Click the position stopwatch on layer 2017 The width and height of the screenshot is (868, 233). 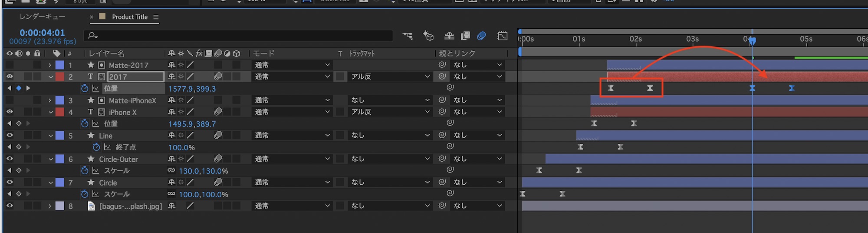[x=85, y=88]
